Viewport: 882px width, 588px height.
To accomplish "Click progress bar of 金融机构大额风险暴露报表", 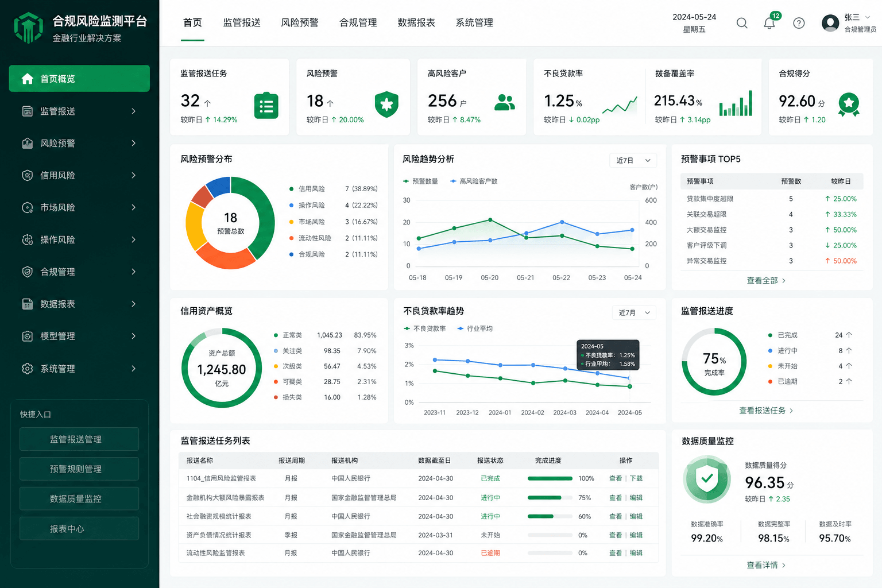I will [x=550, y=498].
